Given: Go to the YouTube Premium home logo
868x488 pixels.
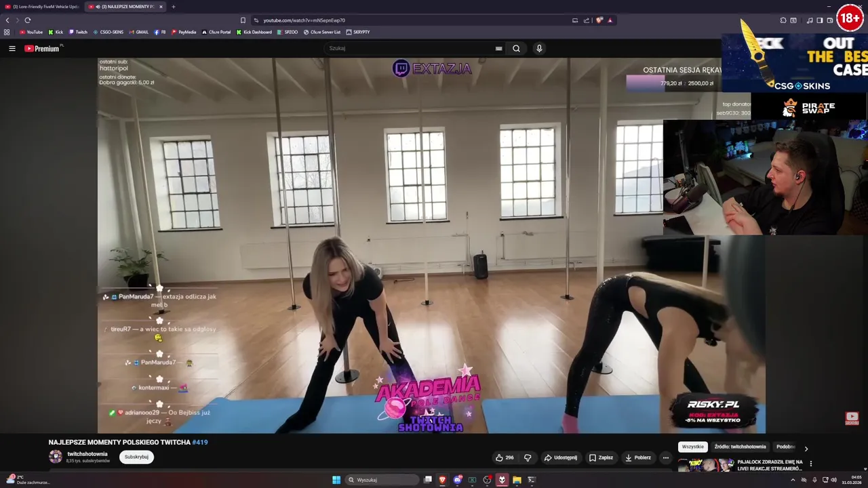Looking at the screenshot, I should tap(42, 48).
